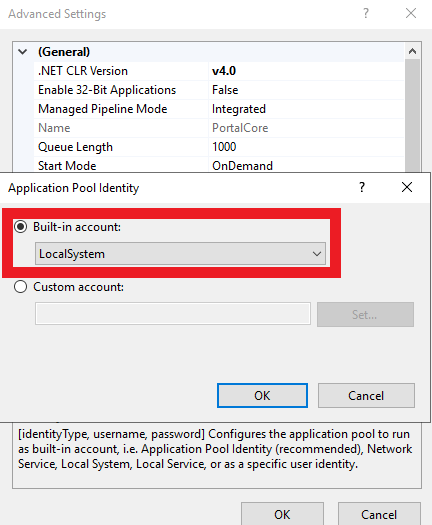
Task: Select the .NET CLR Version row
Action: (x=219, y=71)
